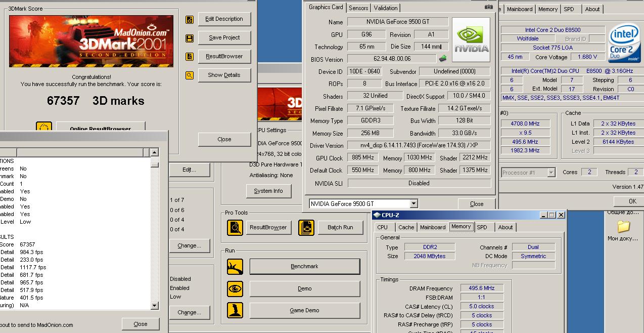
Task: Open the CPU tab in front CPU-Z
Action: (x=383, y=227)
